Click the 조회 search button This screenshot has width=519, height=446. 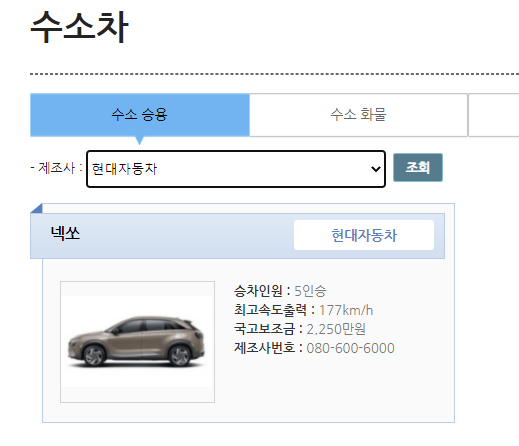(418, 167)
